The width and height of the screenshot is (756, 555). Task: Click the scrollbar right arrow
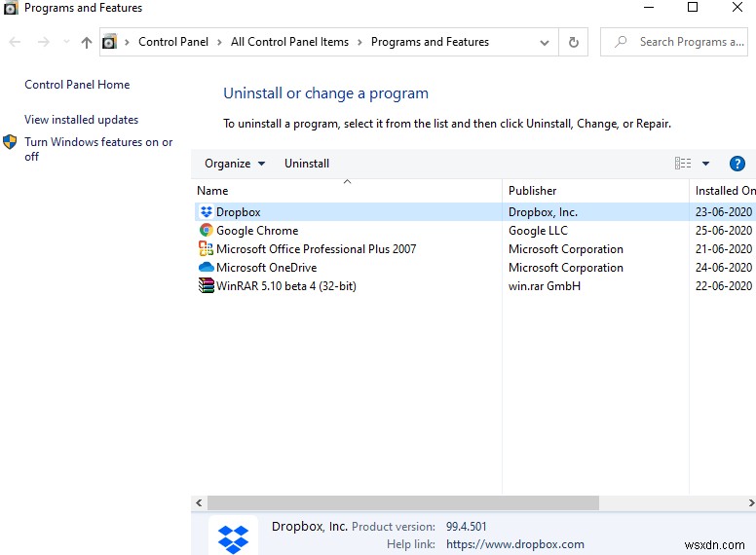click(x=751, y=502)
